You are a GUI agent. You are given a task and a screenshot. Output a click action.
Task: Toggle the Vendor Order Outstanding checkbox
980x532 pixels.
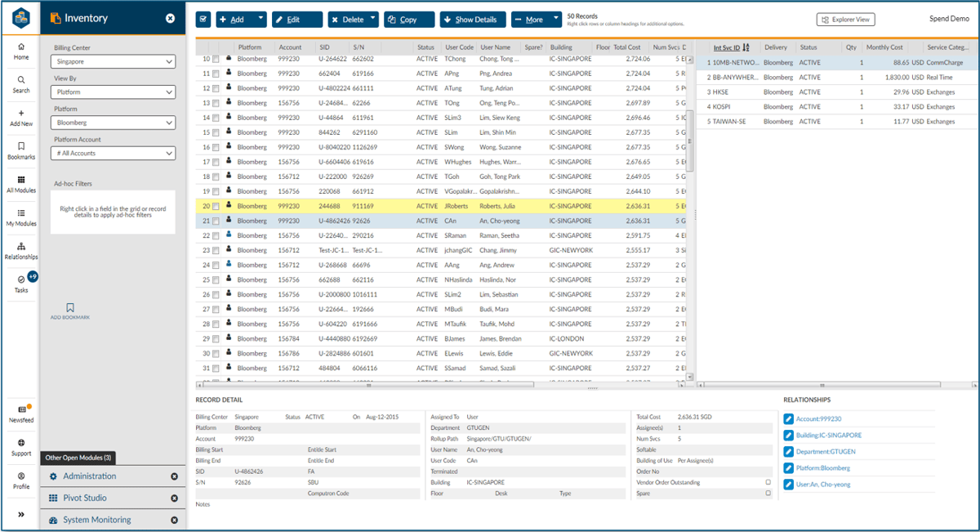point(768,482)
